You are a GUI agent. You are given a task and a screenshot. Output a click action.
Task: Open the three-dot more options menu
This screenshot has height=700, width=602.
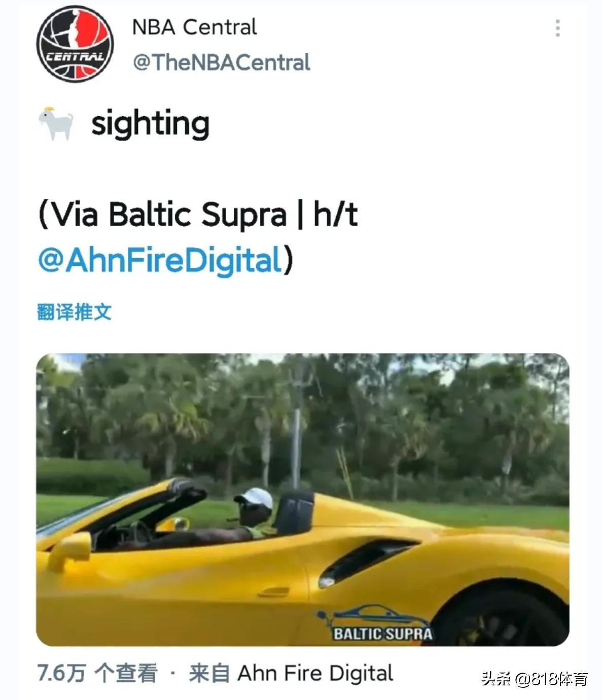tap(557, 28)
